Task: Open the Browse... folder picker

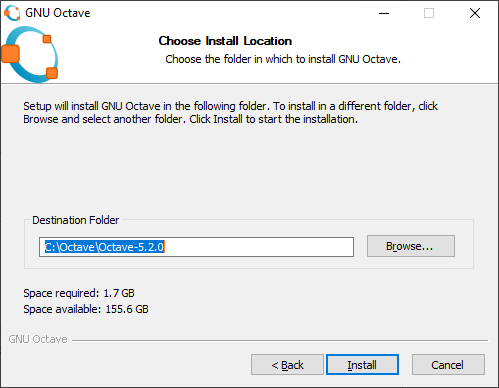Action: tap(411, 246)
